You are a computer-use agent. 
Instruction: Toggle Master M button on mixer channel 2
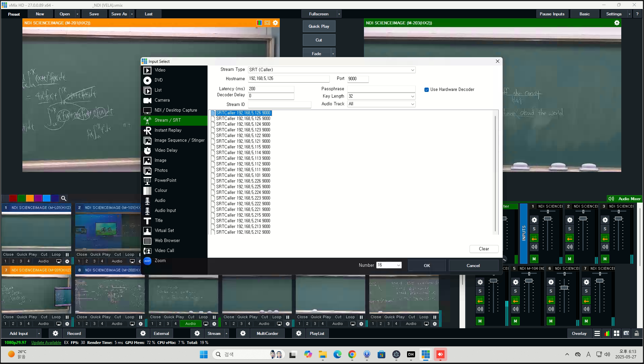tap(569, 259)
